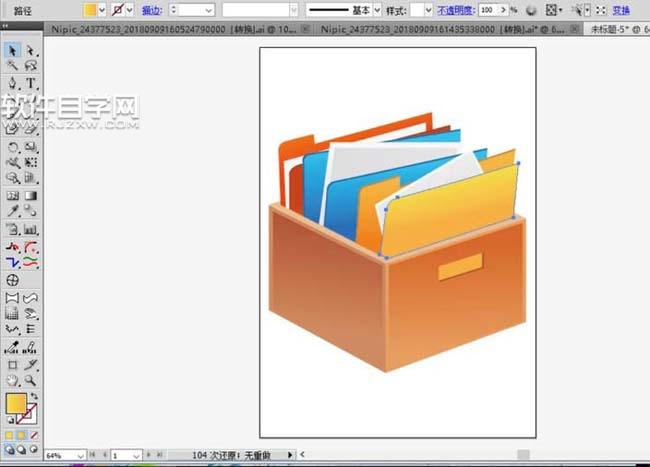Select the Free Transform tool
650x467 pixels.
(x=31, y=162)
